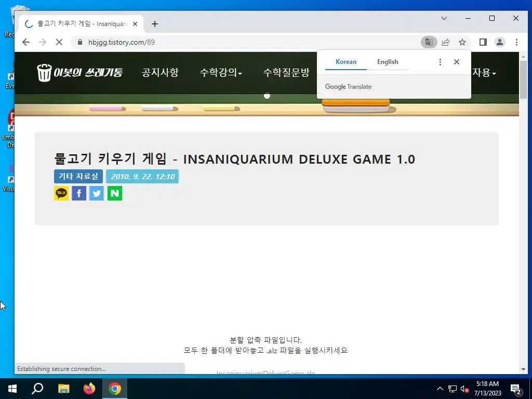
Task: Select the English language tab
Action: (x=388, y=62)
